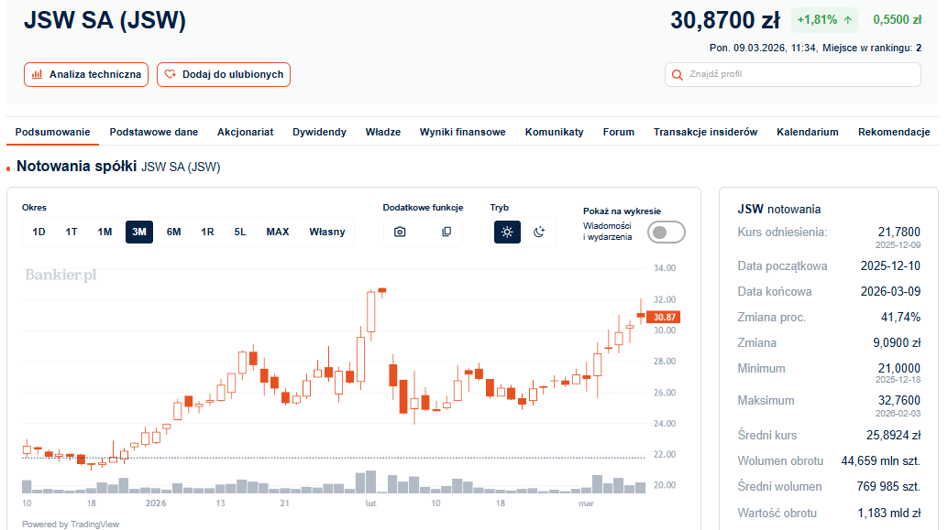Click the Średni kurs value 25,8924 zł
Screen dimensions: 948x530
point(893,435)
